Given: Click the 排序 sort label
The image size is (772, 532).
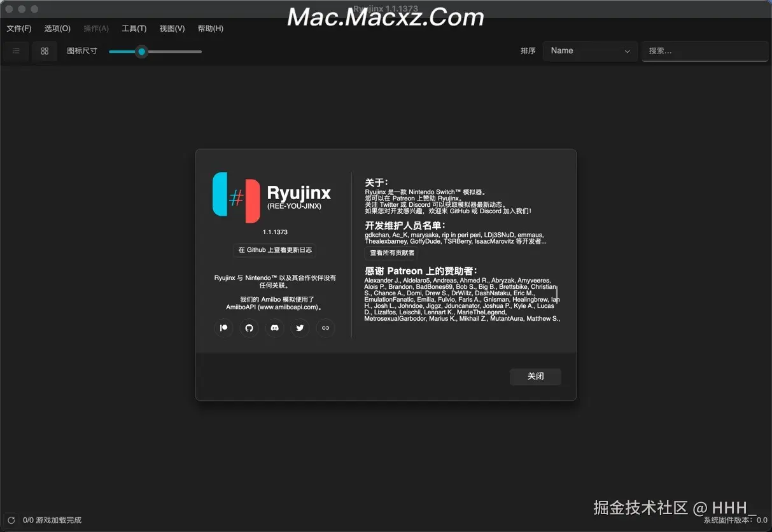Looking at the screenshot, I should [528, 51].
